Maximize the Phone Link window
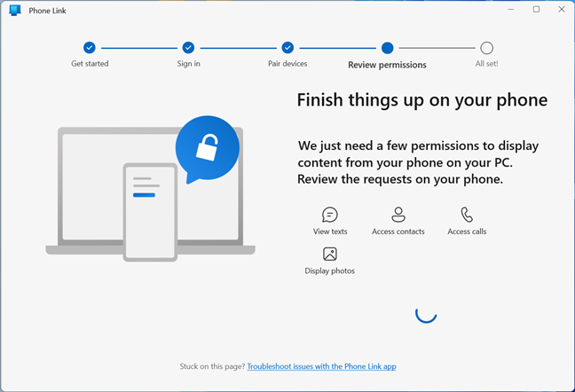This screenshot has width=575, height=392. coord(536,10)
